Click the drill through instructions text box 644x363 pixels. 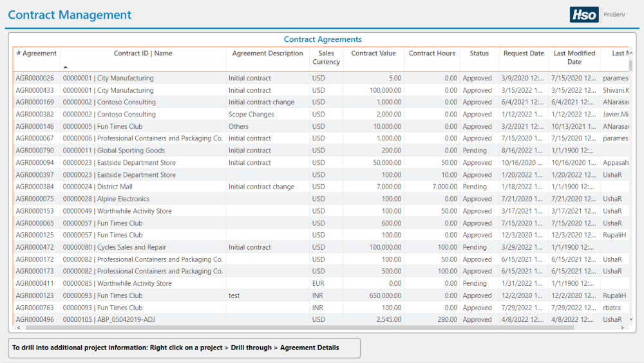[184, 348]
